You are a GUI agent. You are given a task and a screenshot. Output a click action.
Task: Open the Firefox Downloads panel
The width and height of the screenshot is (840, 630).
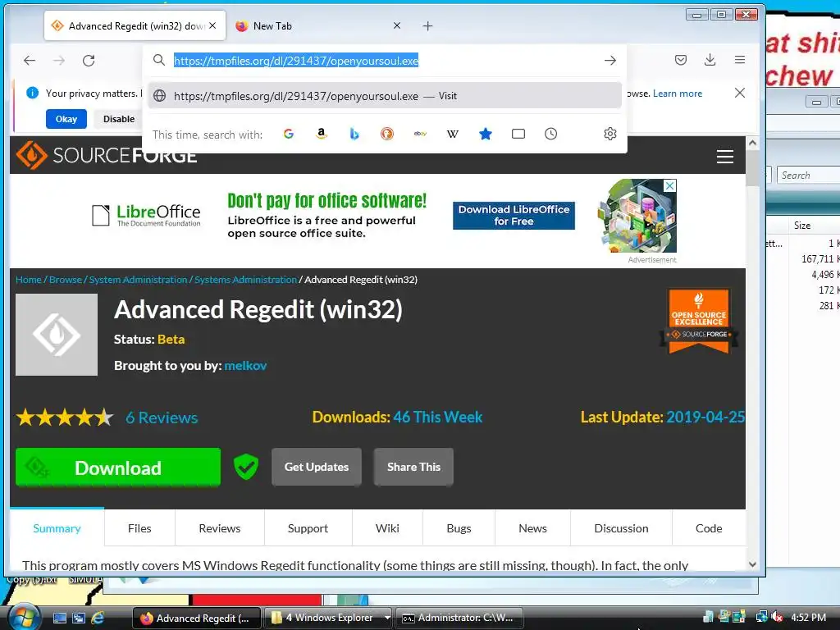point(710,60)
